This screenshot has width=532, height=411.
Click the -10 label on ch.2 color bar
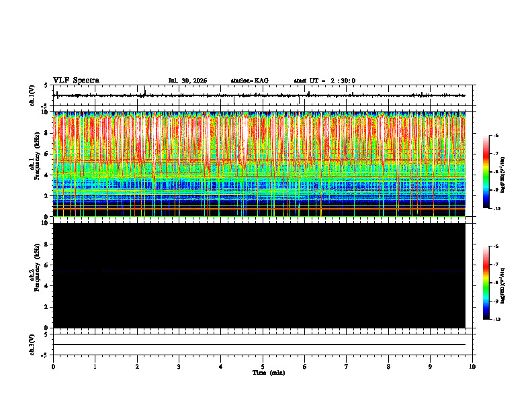pos(496,320)
